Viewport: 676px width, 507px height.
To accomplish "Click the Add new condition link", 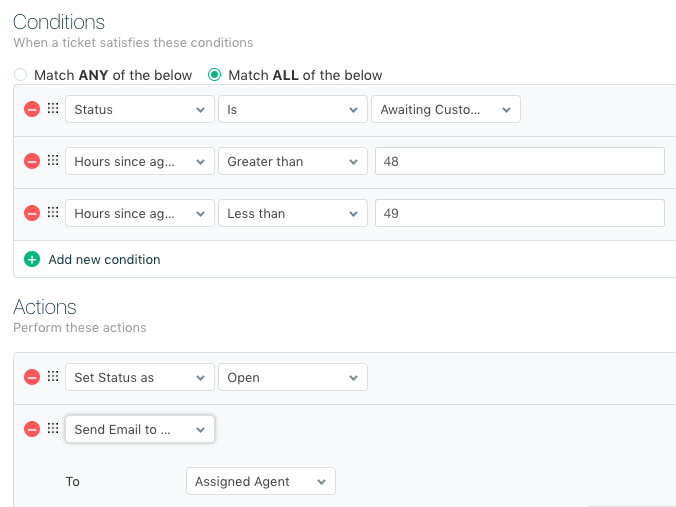I will click(x=104, y=259).
